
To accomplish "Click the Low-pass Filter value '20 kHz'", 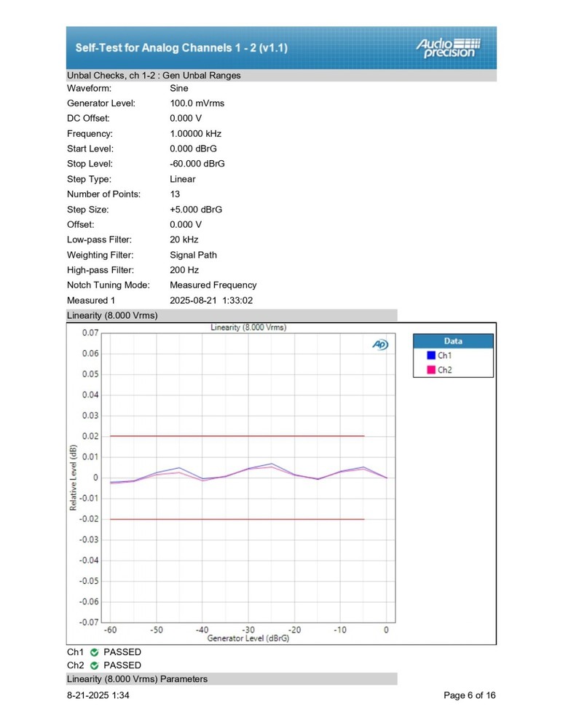I will (x=184, y=240).
